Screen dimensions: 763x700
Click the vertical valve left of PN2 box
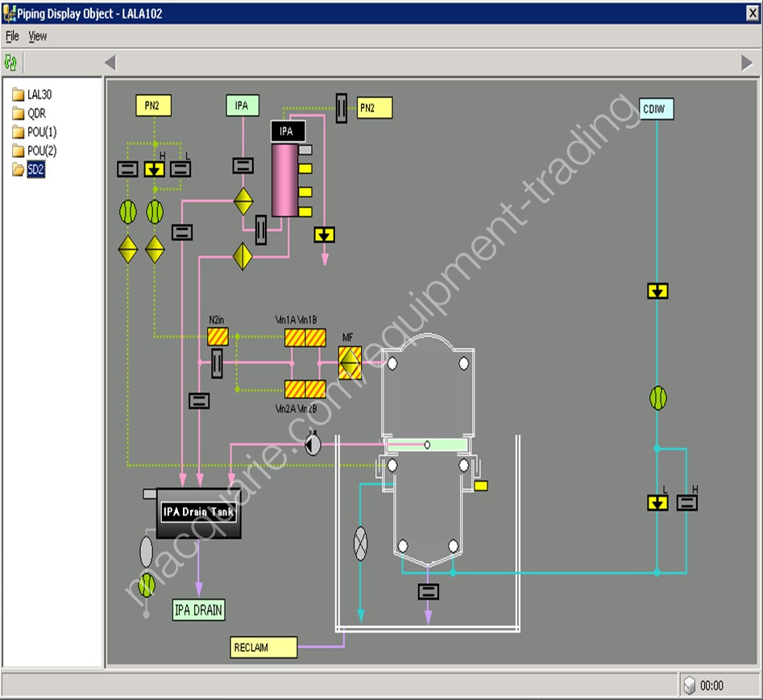[342, 108]
